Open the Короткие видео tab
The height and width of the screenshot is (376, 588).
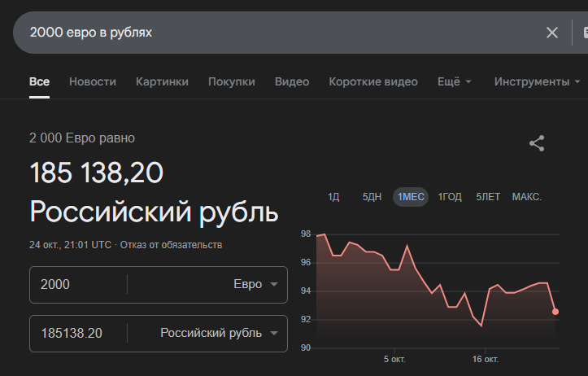point(373,82)
